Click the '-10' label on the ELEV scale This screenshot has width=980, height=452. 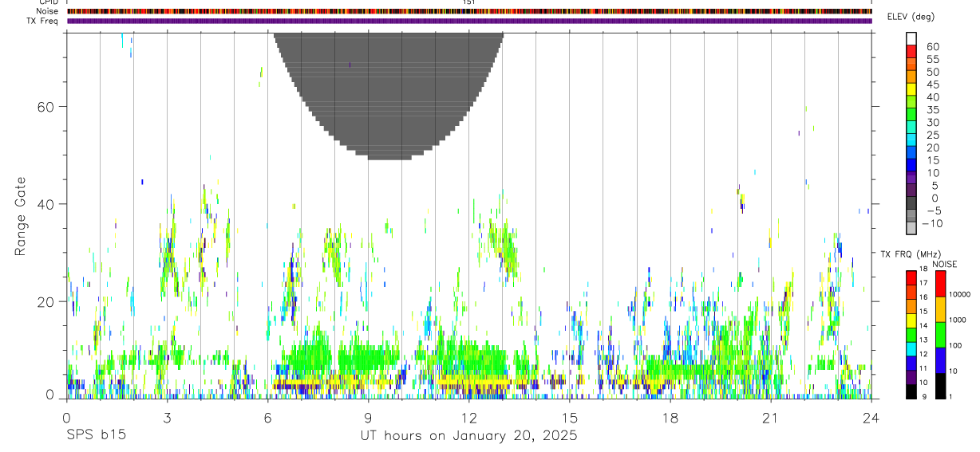pyautogui.click(x=932, y=223)
